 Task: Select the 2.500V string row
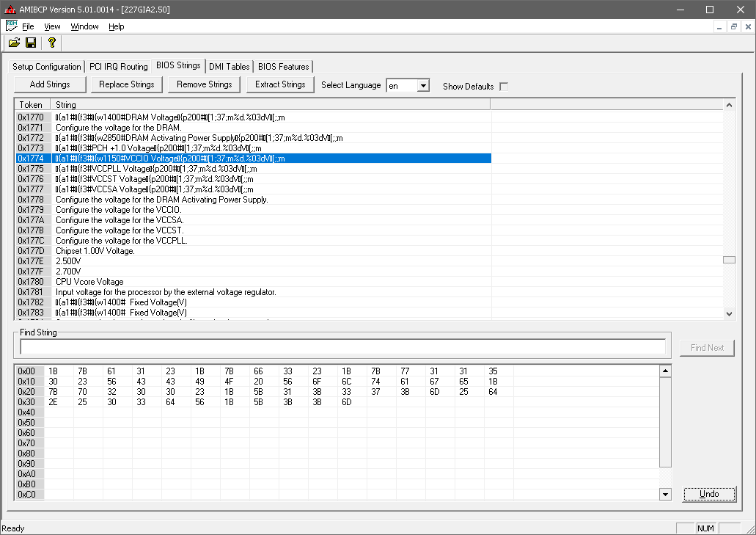[x=253, y=261]
